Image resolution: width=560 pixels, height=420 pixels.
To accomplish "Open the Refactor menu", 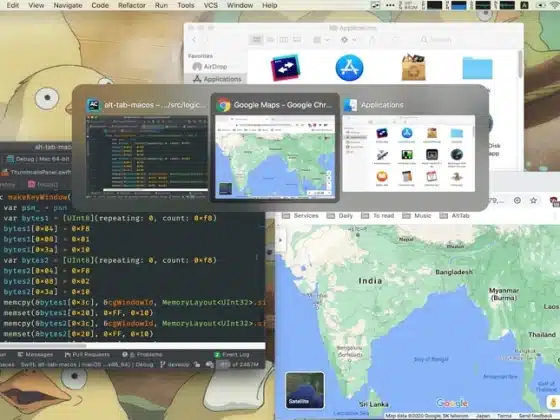I will [x=132, y=5].
